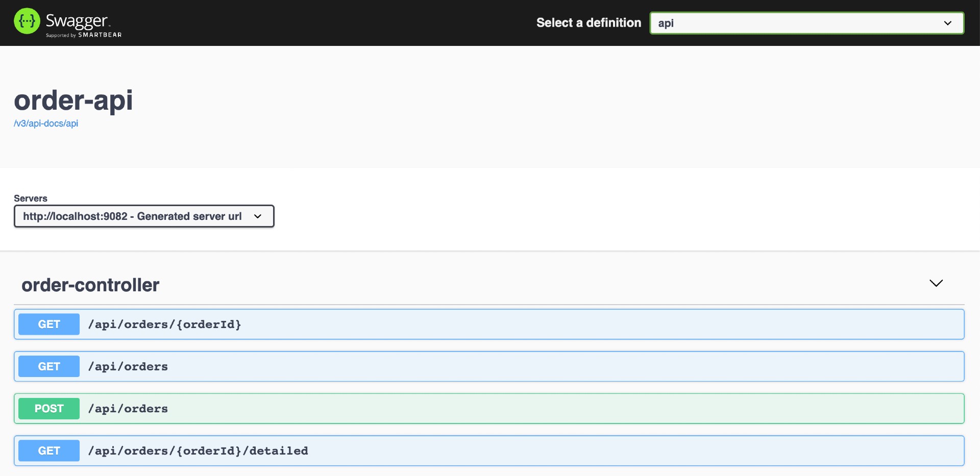Open the /v3/api-docs/api link

pyautogui.click(x=46, y=123)
